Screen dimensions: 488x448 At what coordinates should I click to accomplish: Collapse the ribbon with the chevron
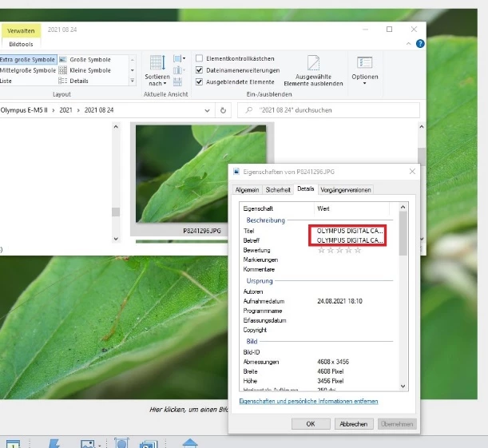click(409, 44)
